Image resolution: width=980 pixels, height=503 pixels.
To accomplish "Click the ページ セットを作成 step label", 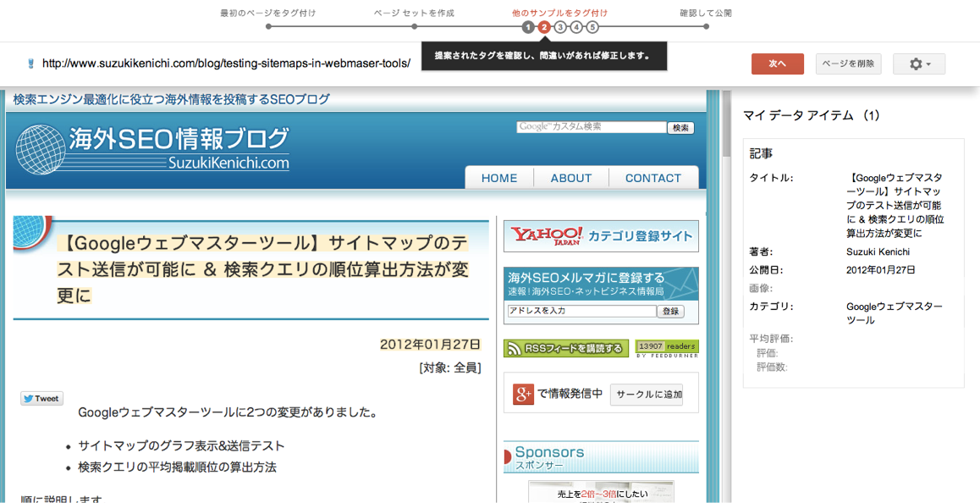I will (x=415, y=13).
